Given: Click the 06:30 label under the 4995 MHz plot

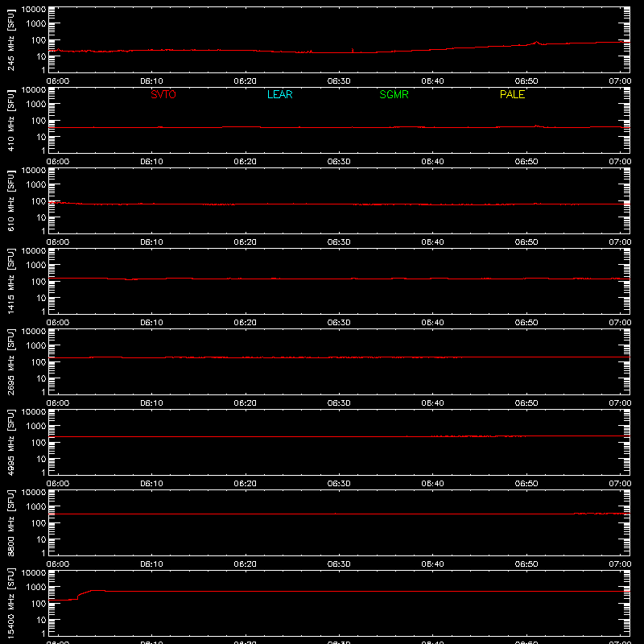Looking at the screenshot, I should tap(339, 484).
